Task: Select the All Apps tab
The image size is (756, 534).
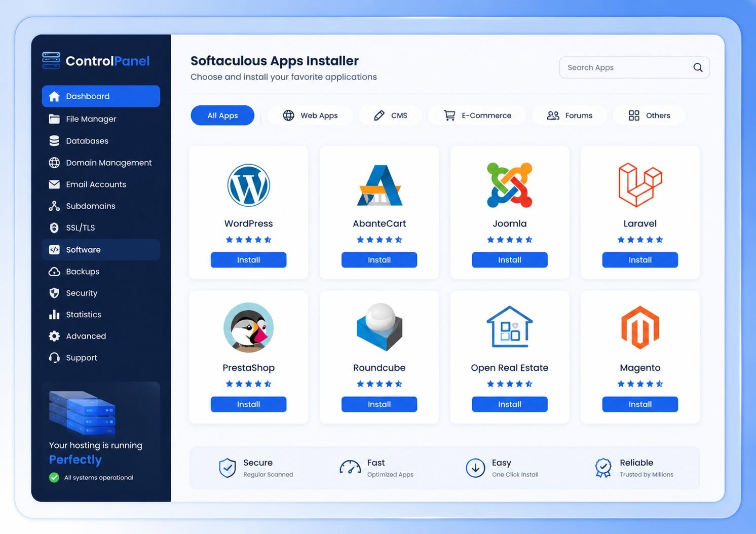Action: (222, 116)
